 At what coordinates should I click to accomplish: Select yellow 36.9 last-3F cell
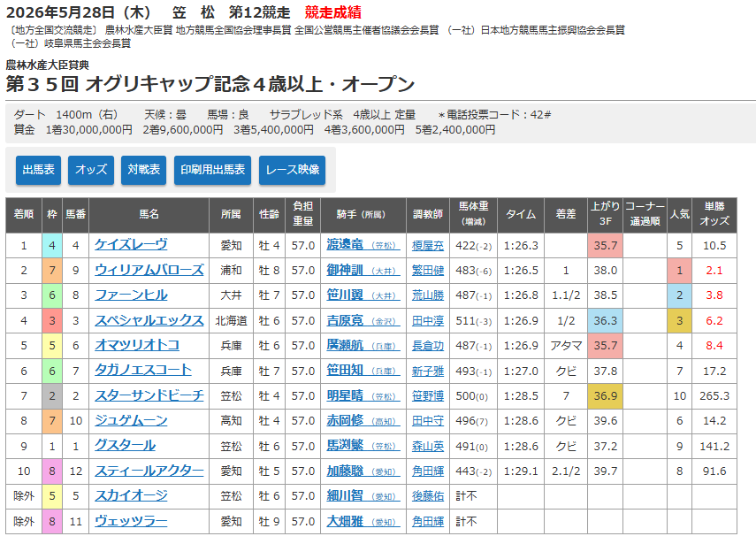click(605, 396)
